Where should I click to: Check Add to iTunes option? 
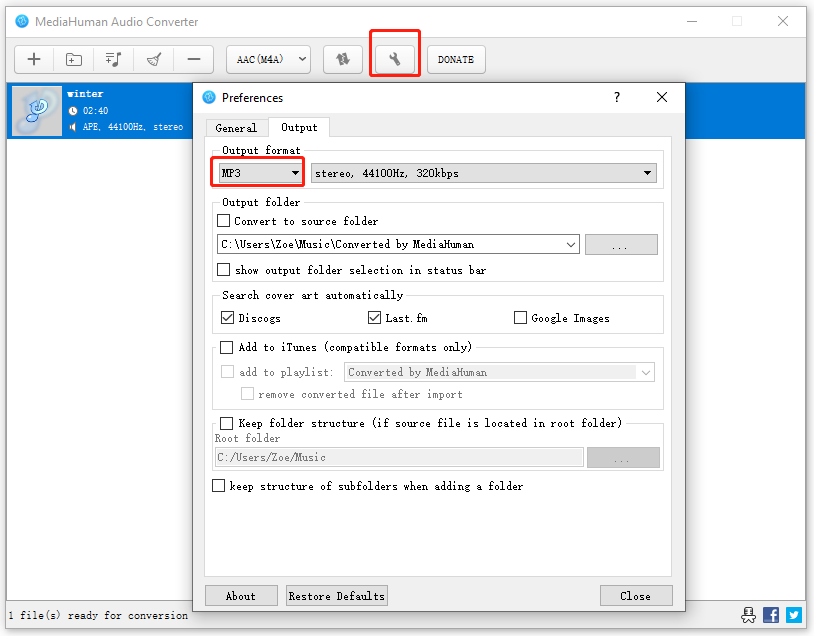(227, 347)
